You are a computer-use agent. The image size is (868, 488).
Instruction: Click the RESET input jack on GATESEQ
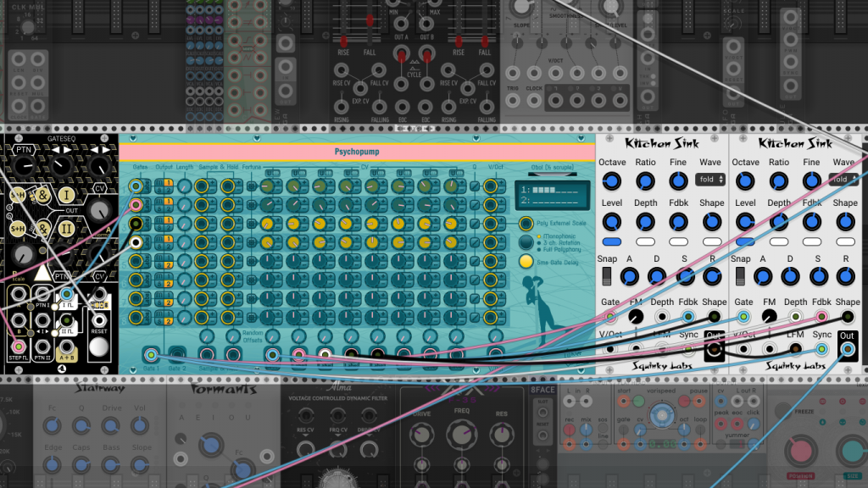click(x=99, y=320)
